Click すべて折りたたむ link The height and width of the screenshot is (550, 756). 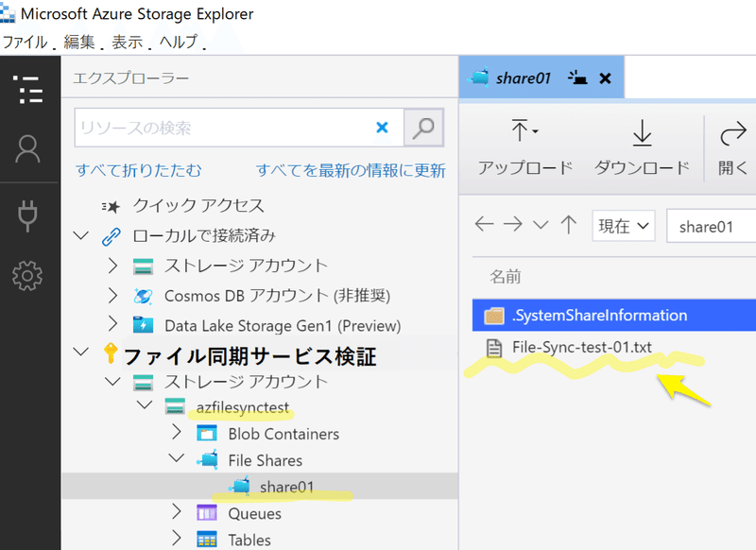pos(138,170)
